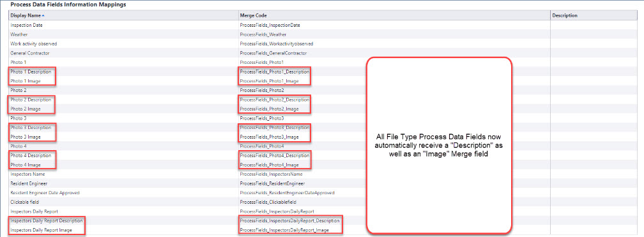Select the Photo 2 display name cell

[19, 90]
